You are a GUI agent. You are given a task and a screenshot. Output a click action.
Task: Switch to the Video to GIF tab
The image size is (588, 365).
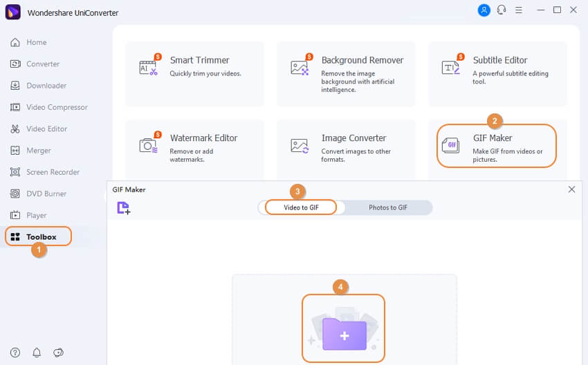click(301, 207)
